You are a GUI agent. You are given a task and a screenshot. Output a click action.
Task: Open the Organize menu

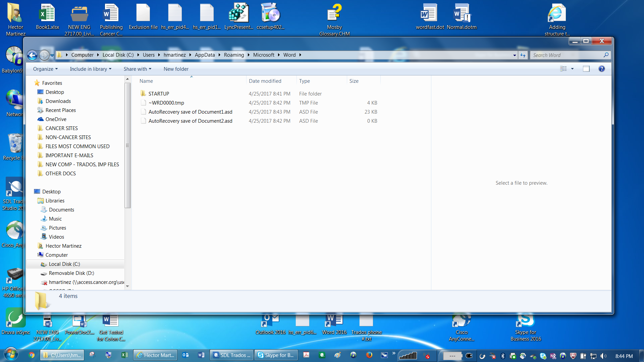(45, 69)
